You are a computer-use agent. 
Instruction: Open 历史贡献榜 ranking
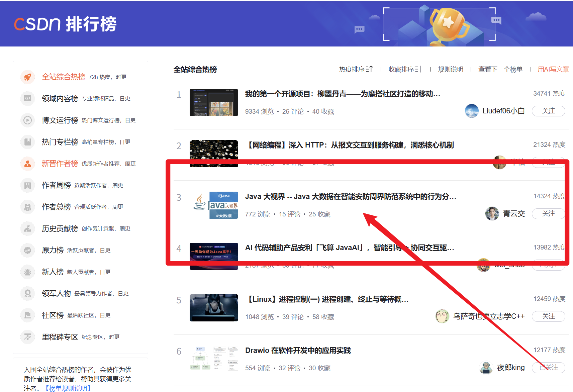click(x=60, y=229)
